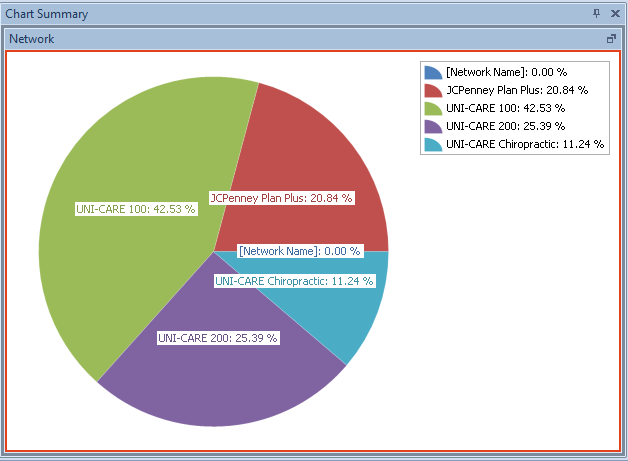Click the pie label UNI-CARE Chiropractic: 11.24 %
The image size is (628, 461).
click(294, 281)
